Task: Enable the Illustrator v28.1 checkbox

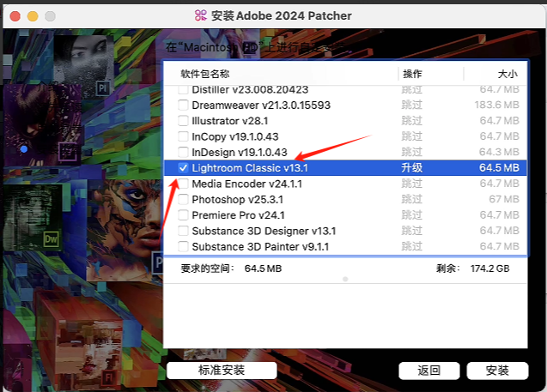Action: click(x=183, y=121)
